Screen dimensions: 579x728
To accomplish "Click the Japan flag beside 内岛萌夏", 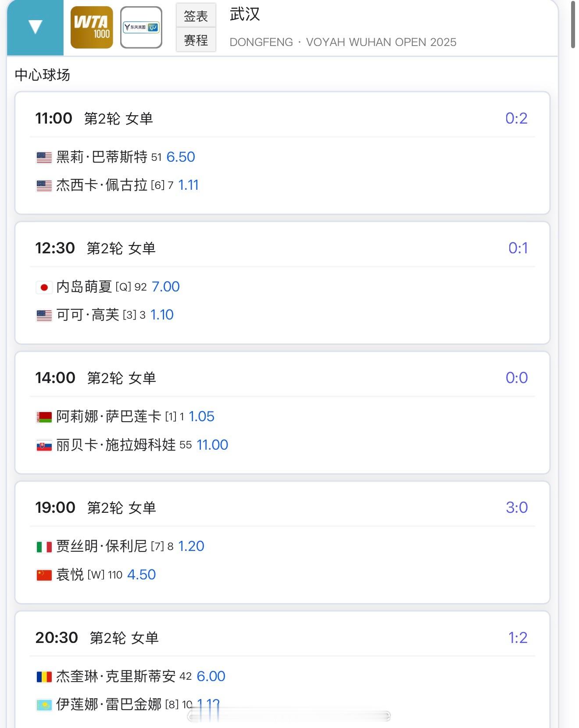I will (44, 287).
